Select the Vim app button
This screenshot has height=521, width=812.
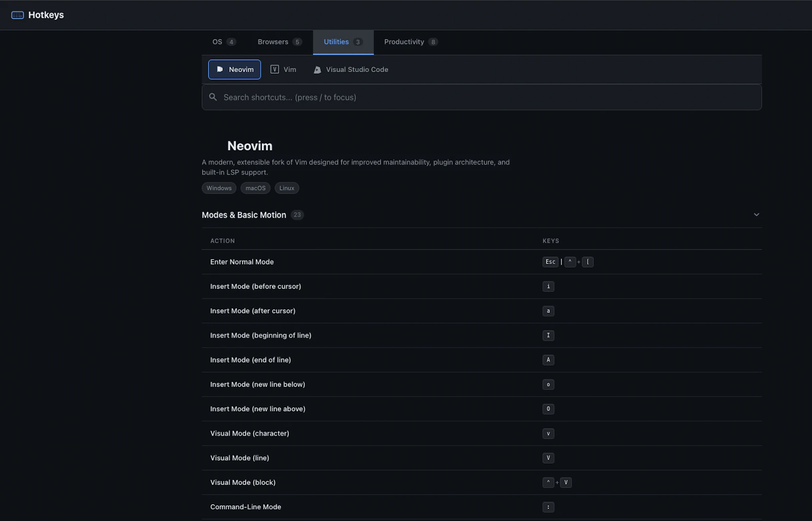point(283,70)
